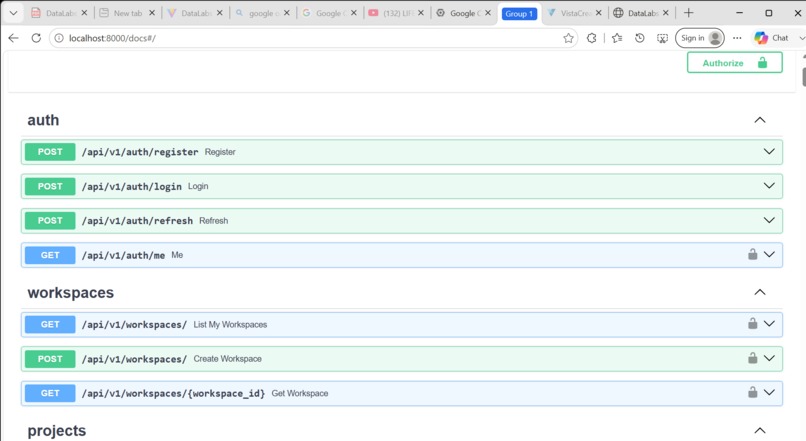Expand the POST /api/v1/auth/login endpoint chevron
806x441 pixels.
(769, 186)
